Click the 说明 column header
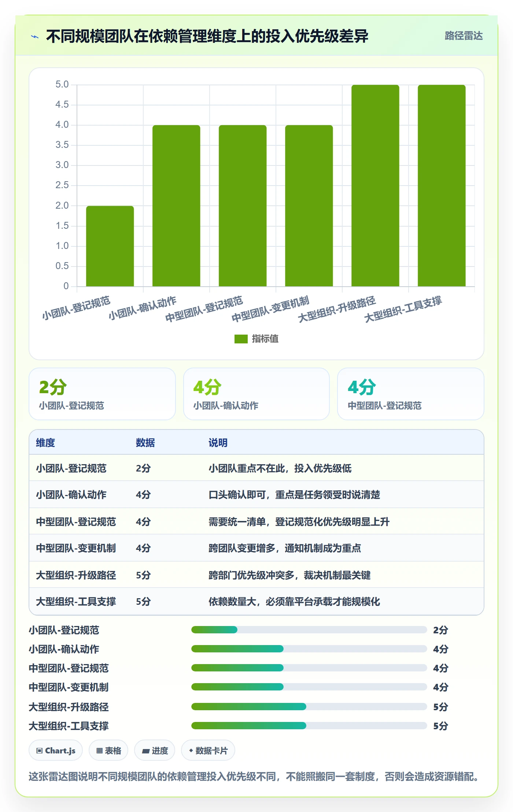Viewport: 513px width, 812px height. tap(218, 443)
